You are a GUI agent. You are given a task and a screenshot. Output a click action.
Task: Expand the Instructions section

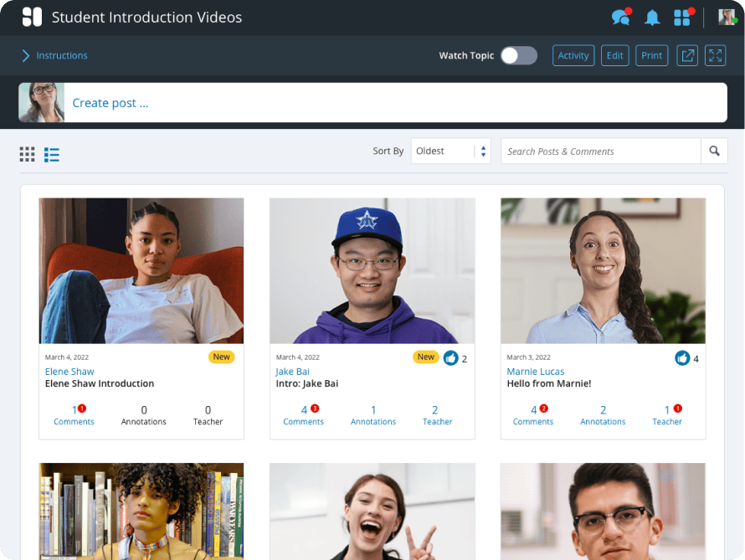coord(54,55)
